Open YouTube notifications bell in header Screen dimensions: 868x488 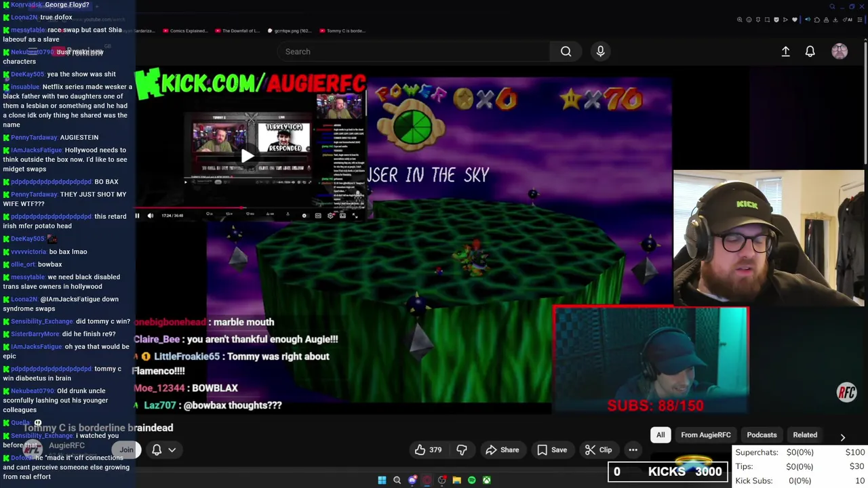(810, 52)
